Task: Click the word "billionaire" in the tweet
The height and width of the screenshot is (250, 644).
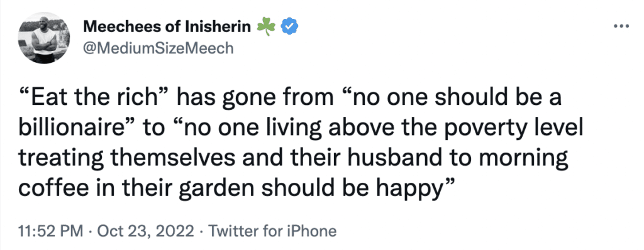Action: (x=72, y=129)
